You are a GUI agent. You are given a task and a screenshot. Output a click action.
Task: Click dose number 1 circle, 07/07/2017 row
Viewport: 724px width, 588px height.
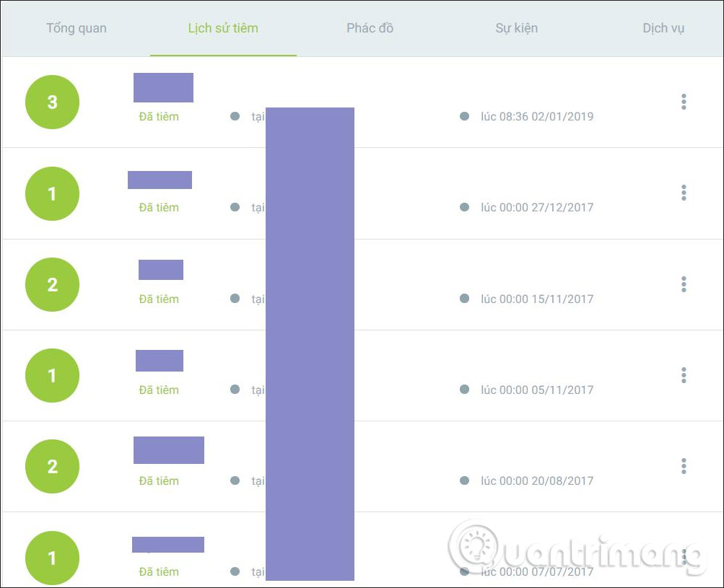click(x=52, y=558)
